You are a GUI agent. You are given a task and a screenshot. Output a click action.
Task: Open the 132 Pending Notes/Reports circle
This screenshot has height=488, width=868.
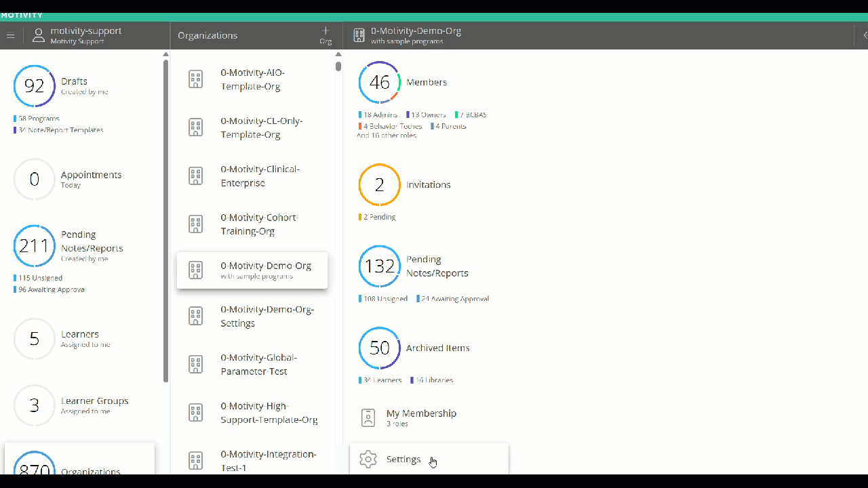[380, 266]
